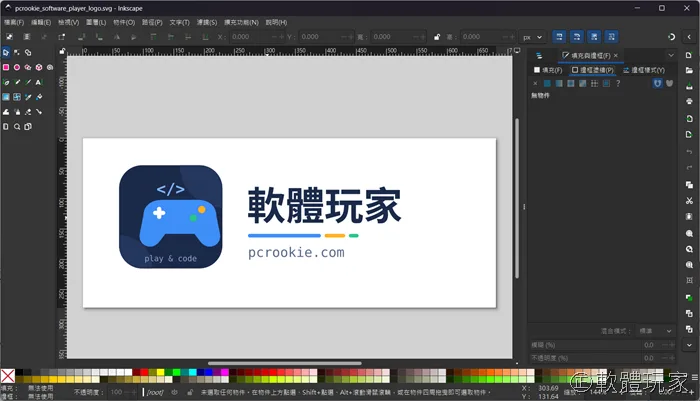Click the no-color X swatch
Image resolution: width=700 pixels, height=401 pixels.
pos(8,376)
